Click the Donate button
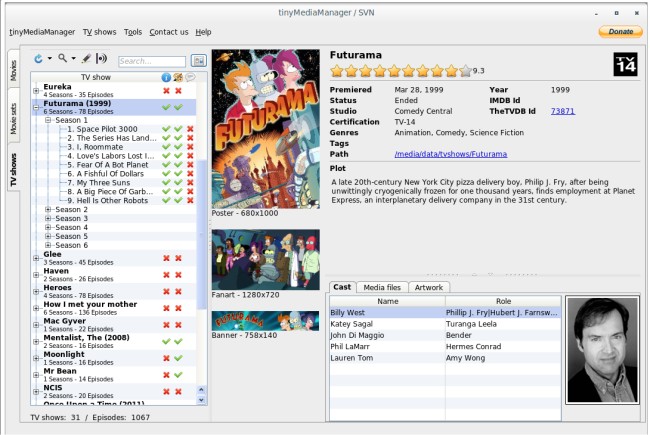650x435 pixels. 619,32
